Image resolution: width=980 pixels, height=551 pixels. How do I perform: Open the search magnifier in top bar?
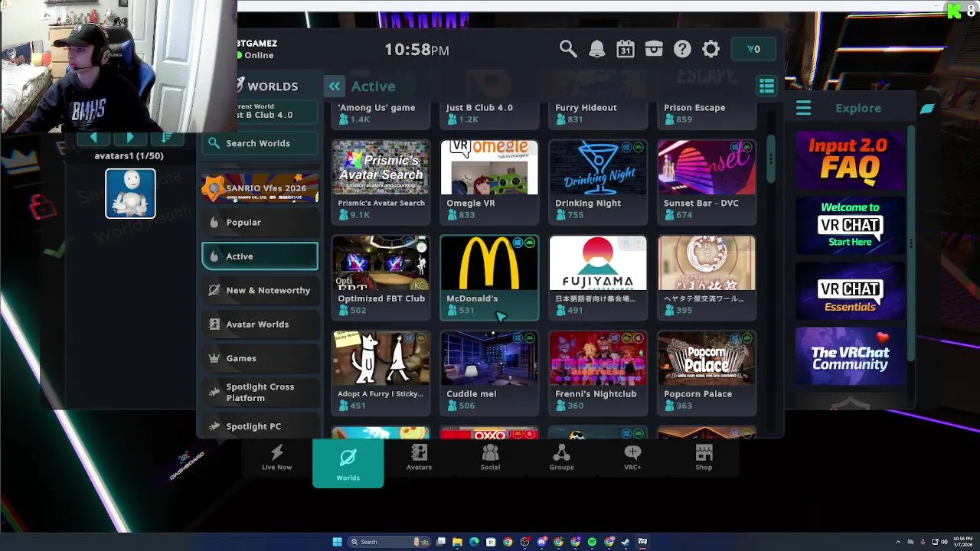567,50
